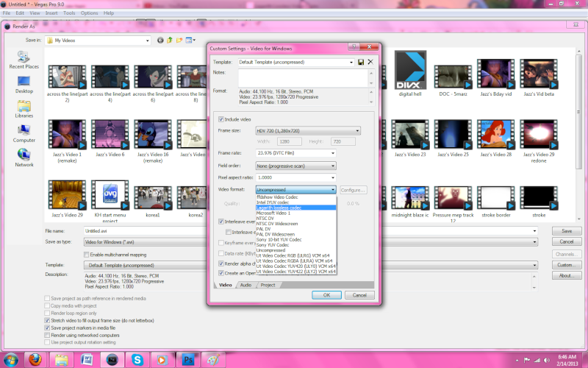Open Network location in sidebar
This screenshot has width=588, height=368.
(x=24, y=158)
